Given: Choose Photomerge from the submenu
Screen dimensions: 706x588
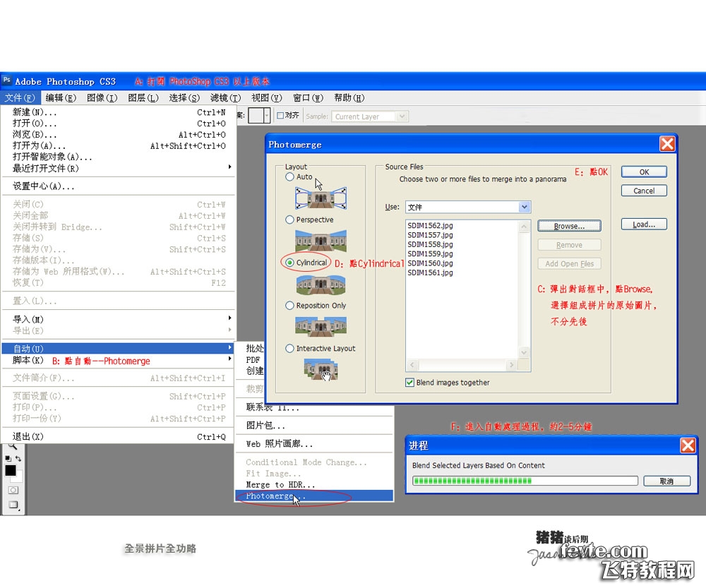Looking at the screenshot, I should [x=314, y=496].
